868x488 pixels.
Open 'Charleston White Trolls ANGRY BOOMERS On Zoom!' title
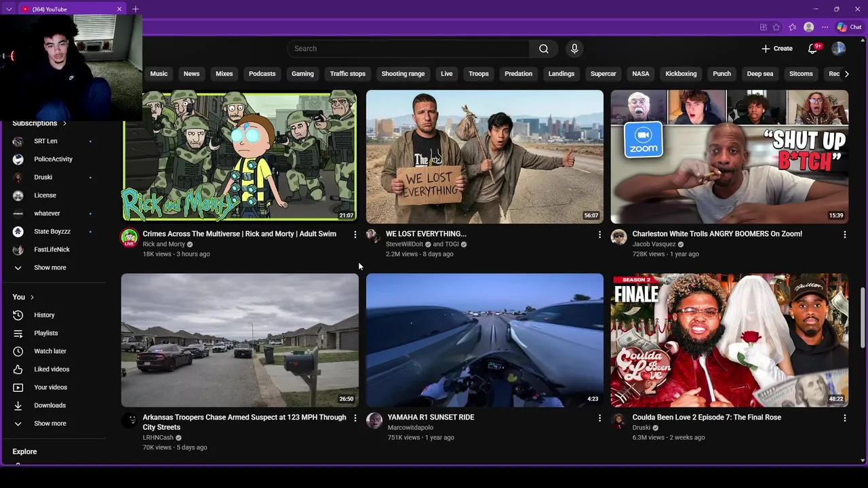717,234
